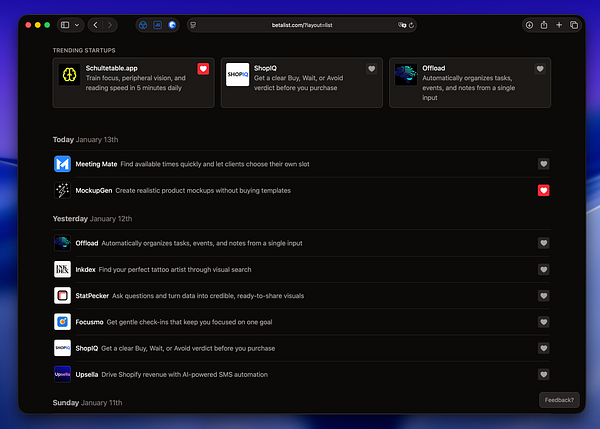This screenshot has height=429, width=600.
Task: Click 'Drive Shopify revenue' description text
Action: point(184,374)
